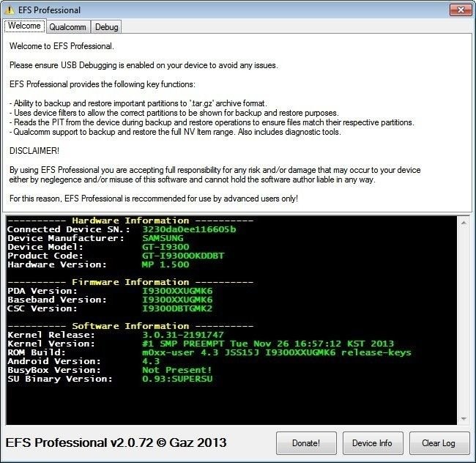
Task: Click the log scrollbar down arrow
Action: [x=464, y=419]
